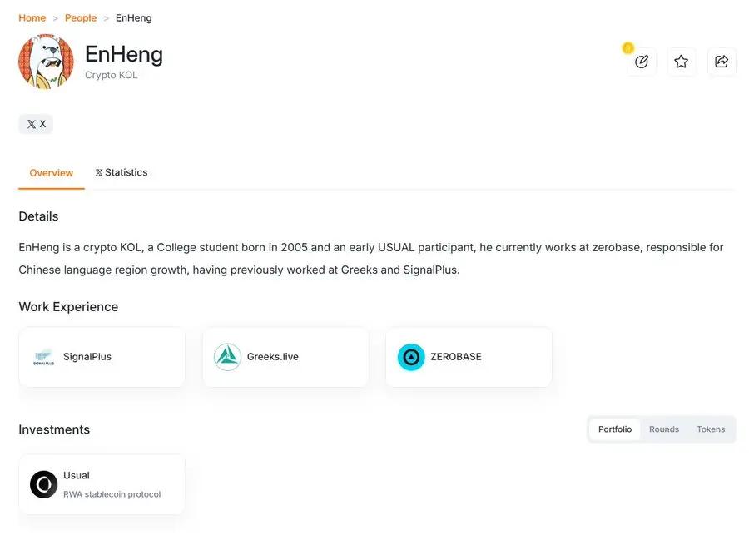749x560 pixels.
Task: Click the SignalPlus logo icon
Action: [x=43, y=357]
